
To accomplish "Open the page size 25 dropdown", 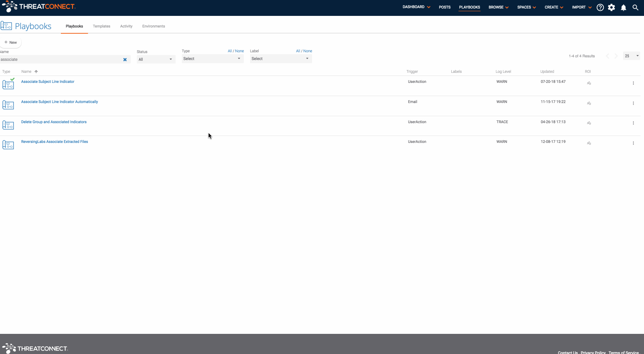I will coord(631,56).
